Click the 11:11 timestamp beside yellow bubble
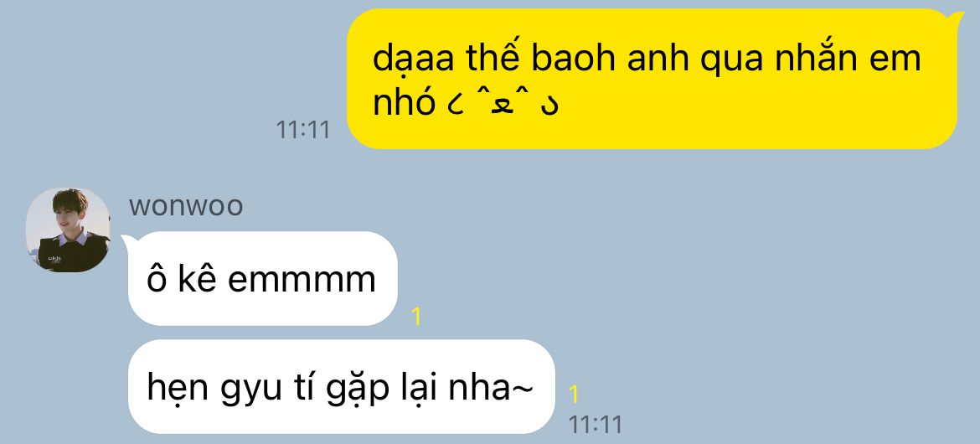The width and height of the screenshot is (980, 444). [303, 130]
